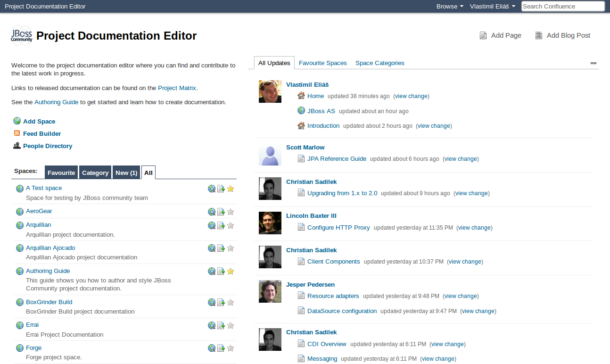Switch to Space Categories tab
The height and width of the screenshot is (364, 610).
pyautogui.click(x=380, y=63)
